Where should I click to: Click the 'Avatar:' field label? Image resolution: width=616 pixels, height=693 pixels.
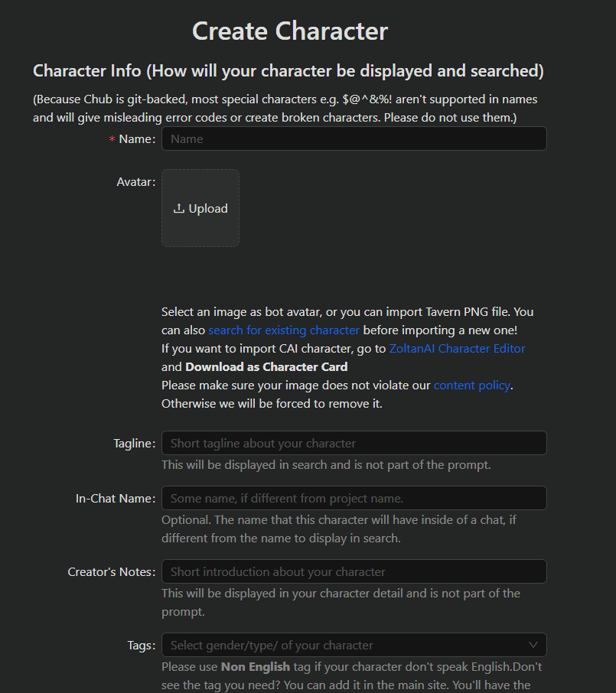136,181
